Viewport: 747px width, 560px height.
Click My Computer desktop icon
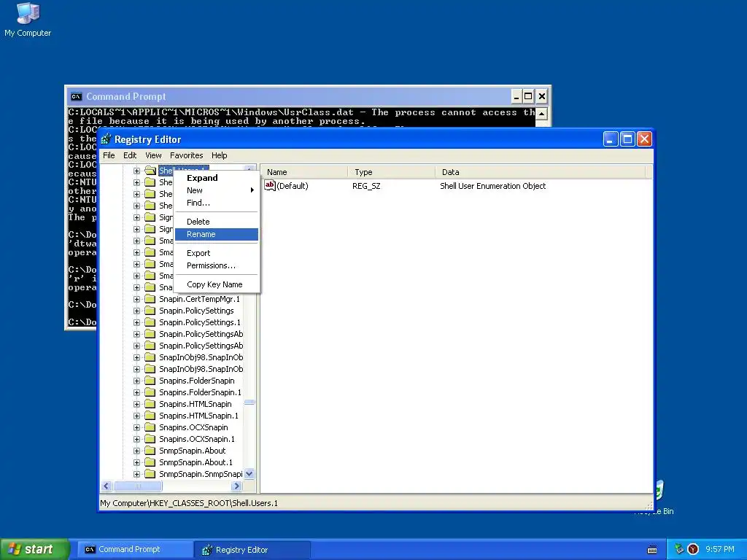click(28, 20)
